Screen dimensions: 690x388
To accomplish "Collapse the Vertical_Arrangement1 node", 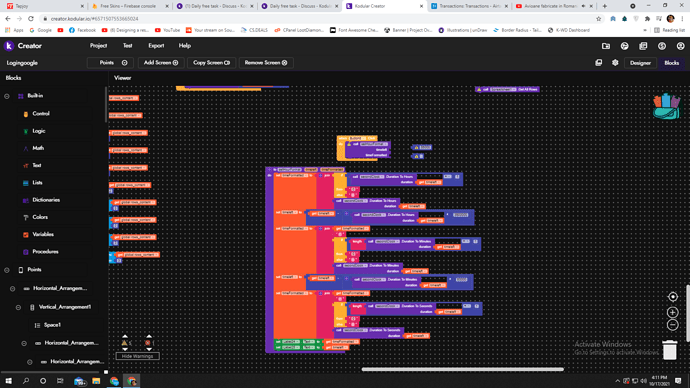I will point(18,307).
